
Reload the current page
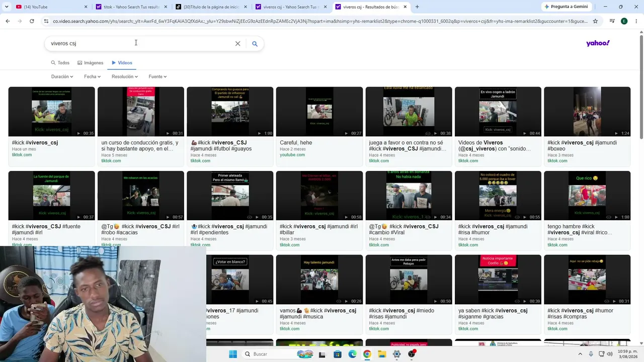coord(32,21)
